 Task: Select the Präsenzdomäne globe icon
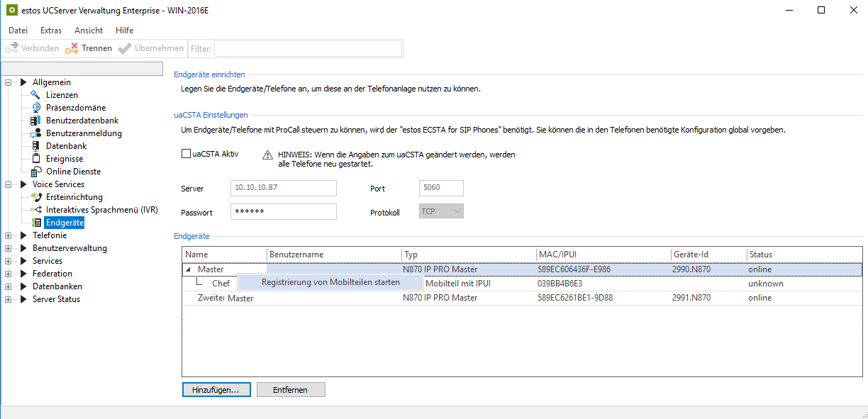click(x=36, y=108)
